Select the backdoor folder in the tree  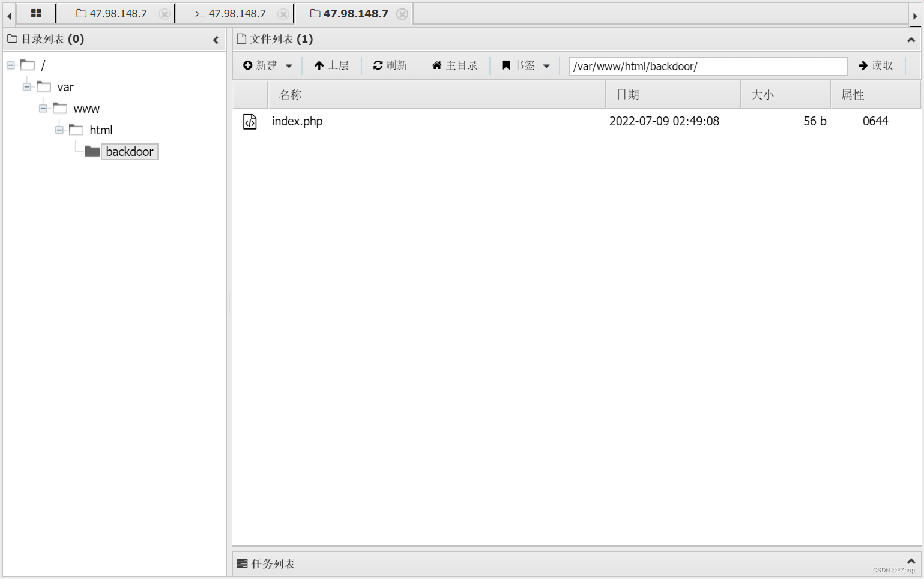pyautogui.click(x=130, y=151)
